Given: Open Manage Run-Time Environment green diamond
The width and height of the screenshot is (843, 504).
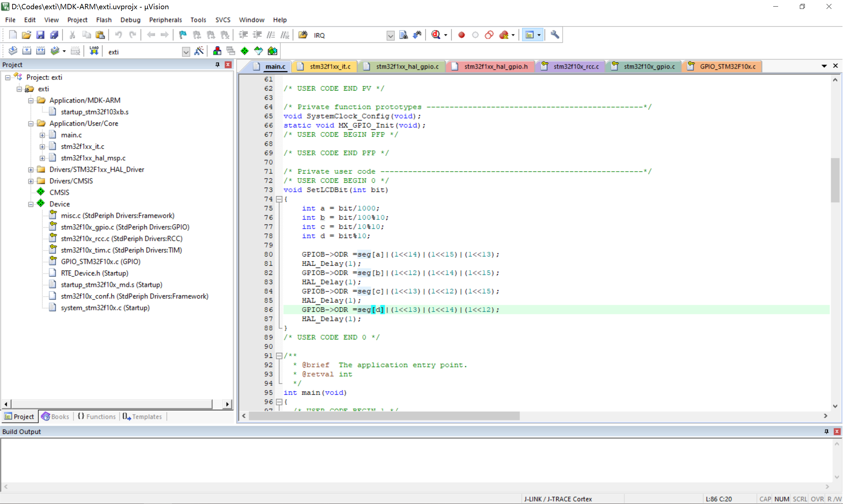Looking at the screenshot, I should [x=245, y=51].
